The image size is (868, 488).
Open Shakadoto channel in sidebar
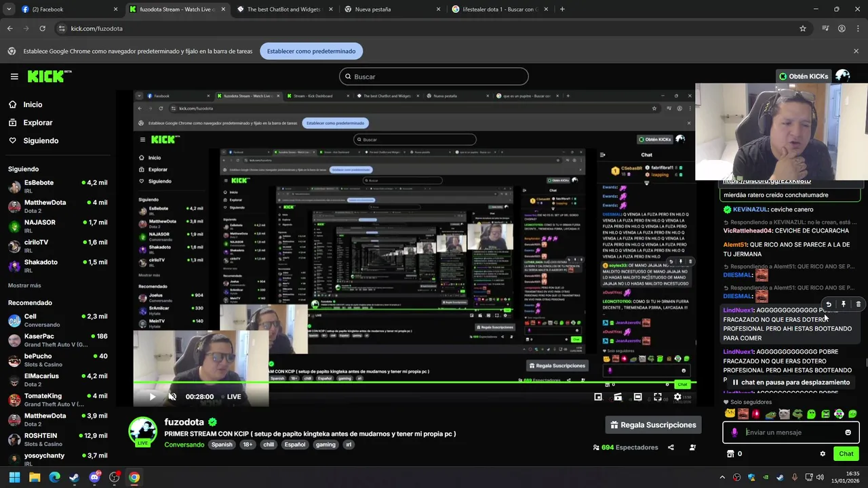tap(58, 266)
